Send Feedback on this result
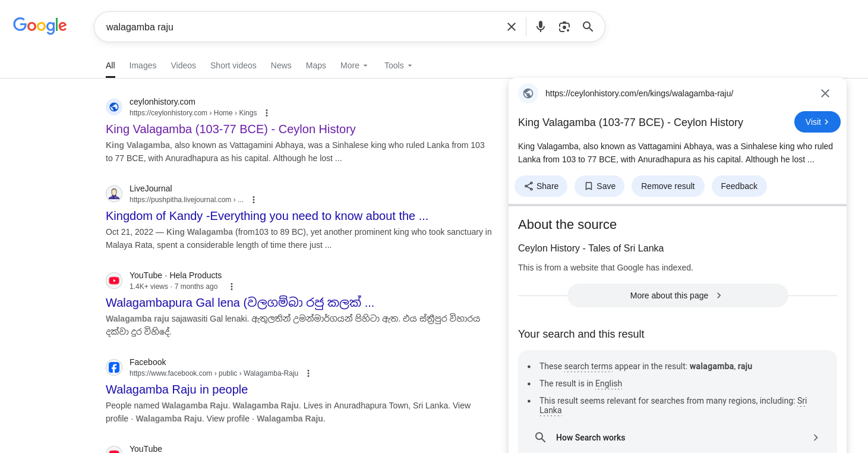868x453 pixels. coord(739,186)
